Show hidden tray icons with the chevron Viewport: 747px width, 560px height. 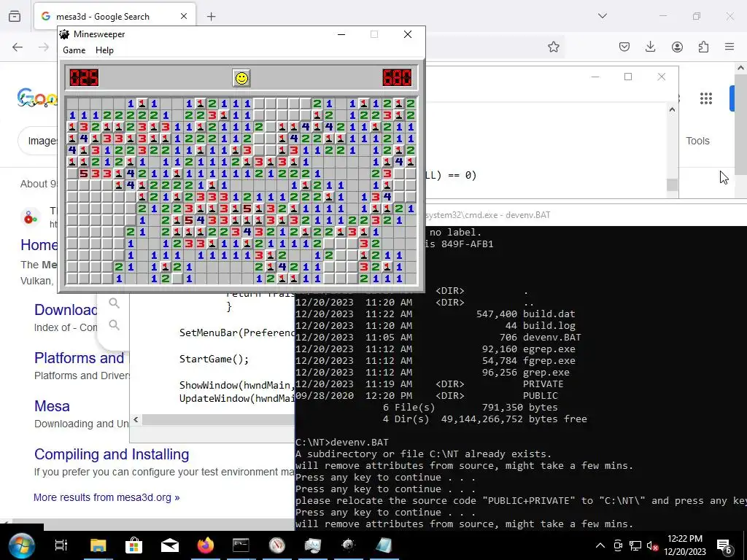600,545
